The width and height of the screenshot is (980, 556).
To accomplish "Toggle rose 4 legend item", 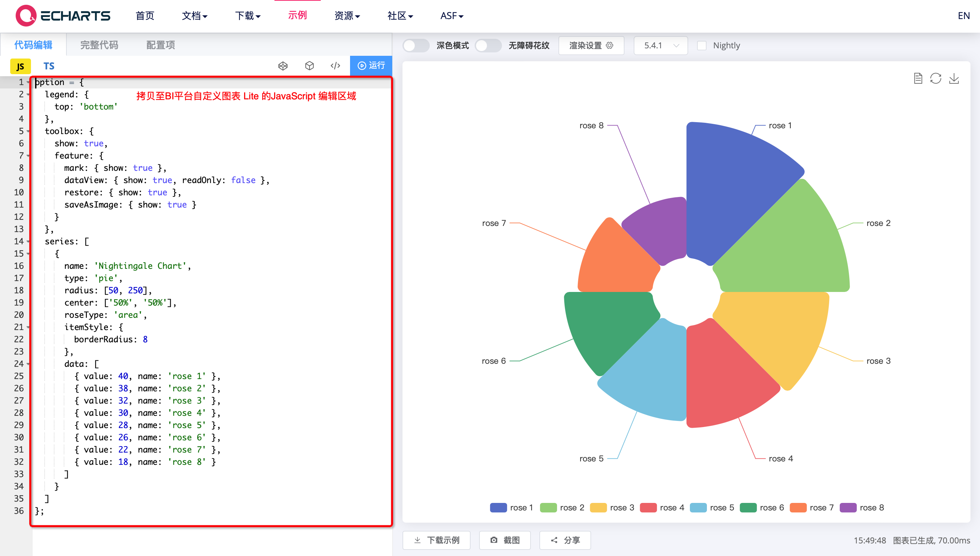I will [x=662, y=507].
